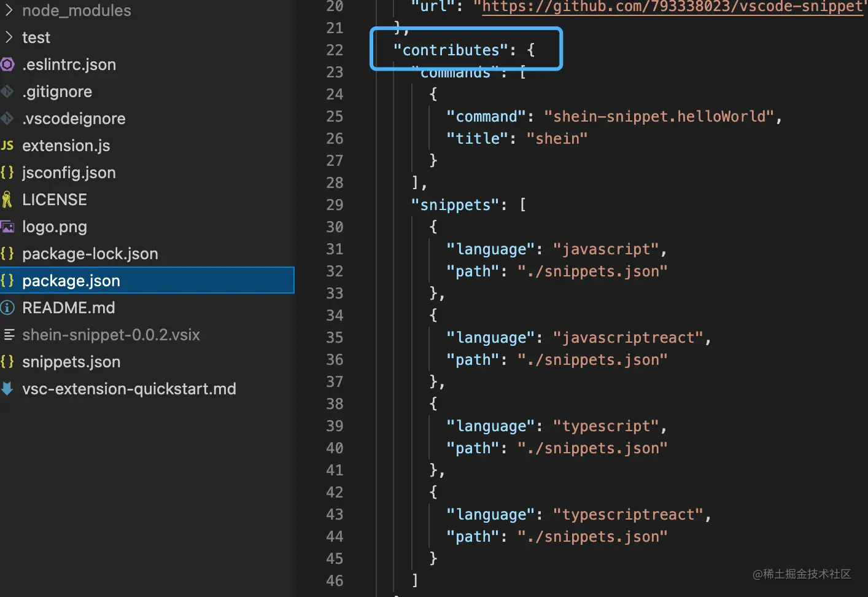This screenshot has width=868, height=597.
Task: Click the "title" key on line 26
Action: click(478, 138)
